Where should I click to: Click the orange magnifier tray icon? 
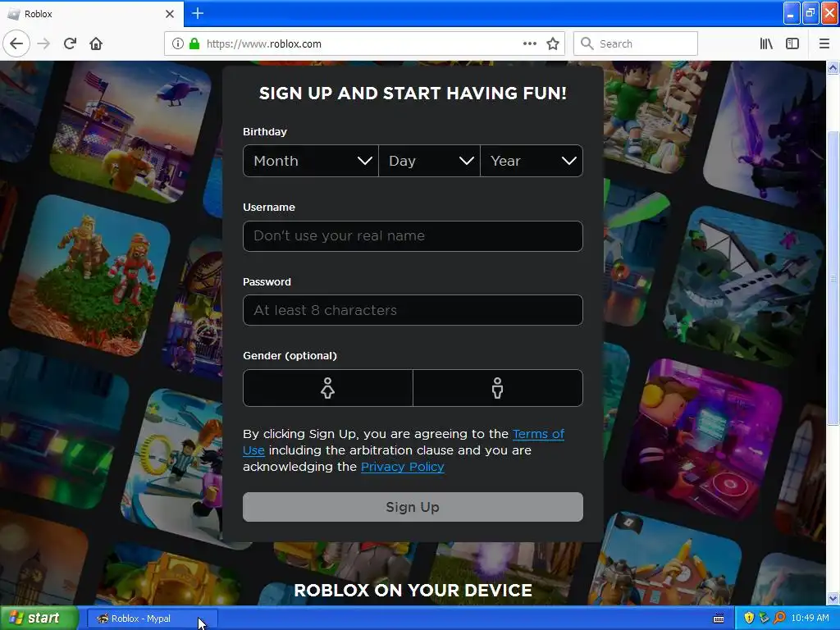pos(779,619)
